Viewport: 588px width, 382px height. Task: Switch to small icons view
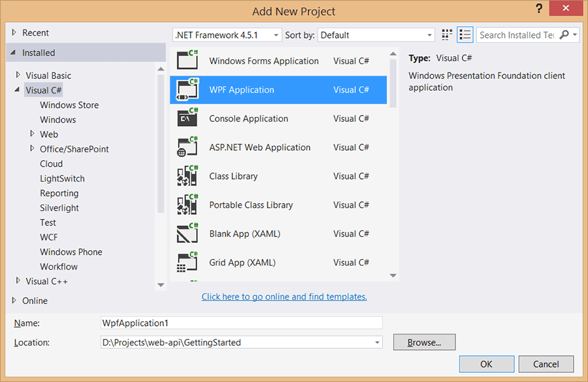point(447,35)
